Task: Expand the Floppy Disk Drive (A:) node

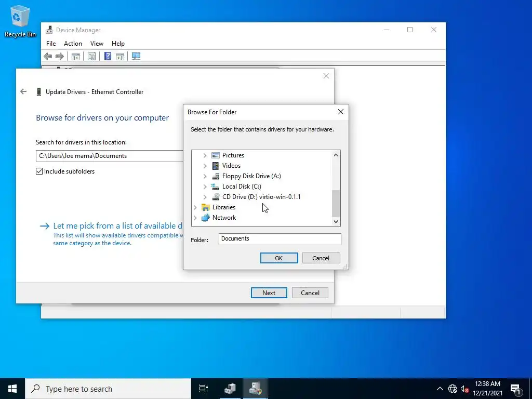Action: (205, 176)
